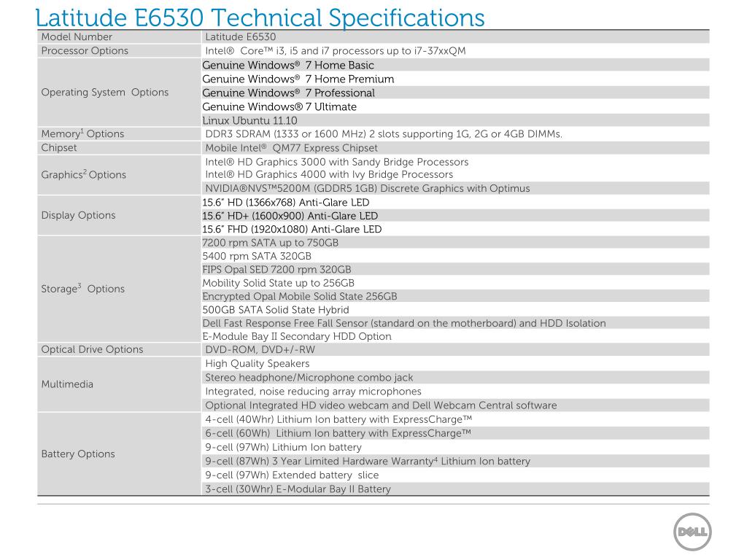Screen dimensions: 747x560
Task: Click the 'Intel HD Graphics 3000' line
Action: click(337, 162)
